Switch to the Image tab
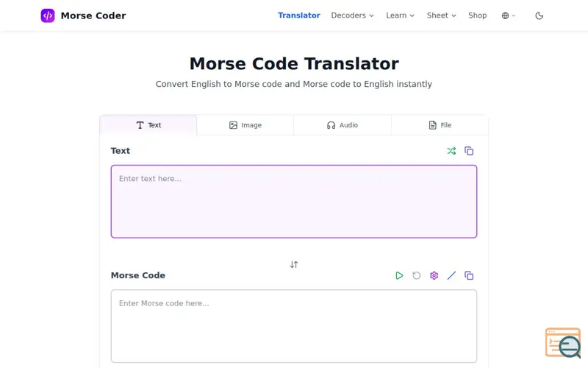Viewport: 588px width, 368px height. [x=245, y=125]
